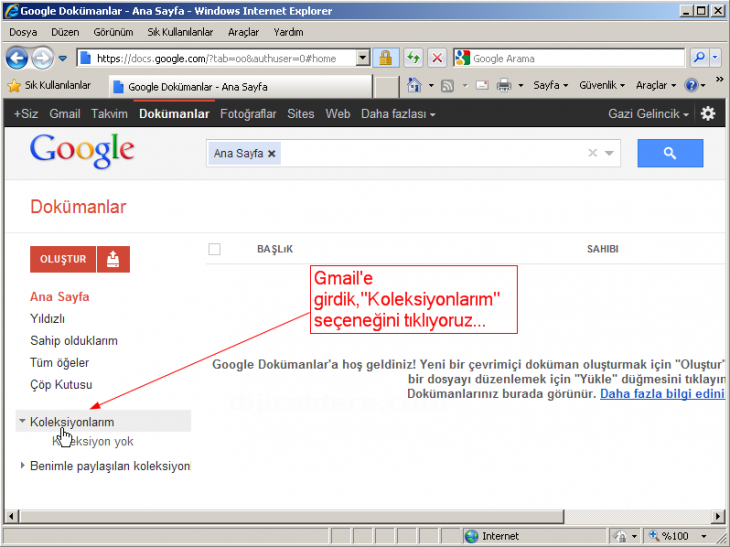Click the Home icon in the command bar
Image resolution: width=730 pixels, height=547 pixels.
point(414,85)
